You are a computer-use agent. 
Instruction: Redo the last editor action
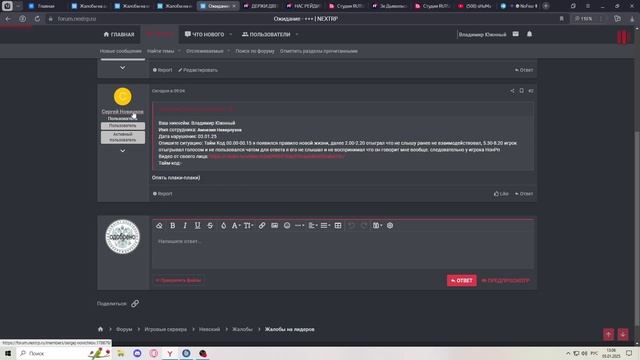coord(364,225)
